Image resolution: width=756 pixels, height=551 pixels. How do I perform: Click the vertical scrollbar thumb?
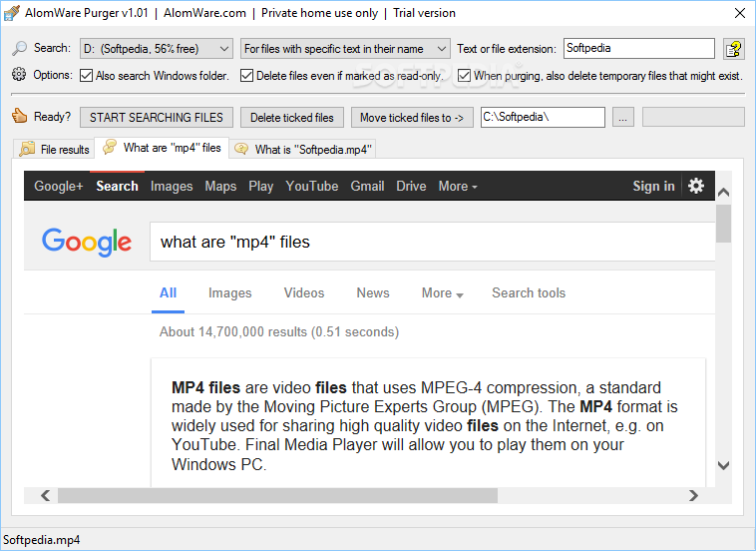click(x=723, y=224)
